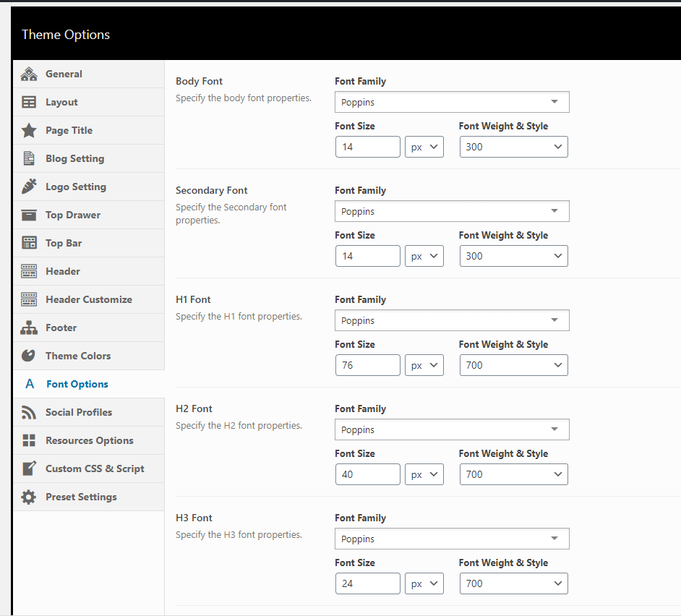Open the Body Font family dropdown
Image resolution: width=681 pixels, height=616 pixels.
(x=452, y=102)
